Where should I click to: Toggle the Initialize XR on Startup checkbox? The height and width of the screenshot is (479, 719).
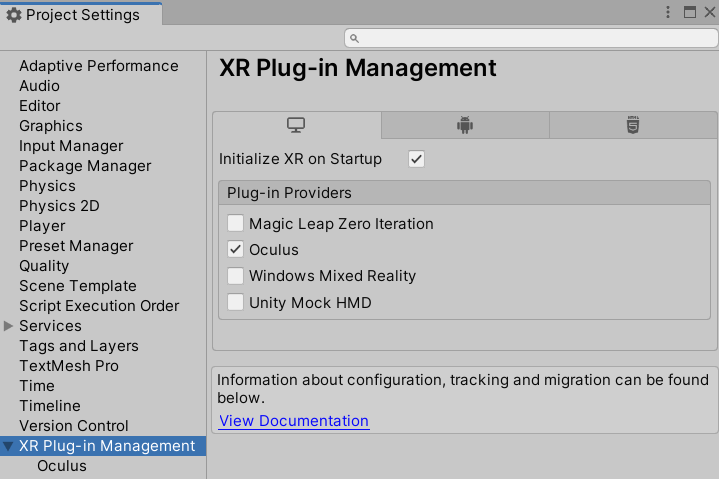[416, 159]
